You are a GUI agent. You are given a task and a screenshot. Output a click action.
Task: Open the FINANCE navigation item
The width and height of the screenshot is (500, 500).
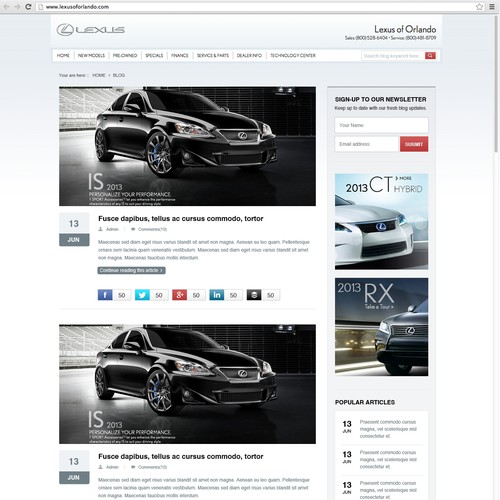(x=180, y=56)
